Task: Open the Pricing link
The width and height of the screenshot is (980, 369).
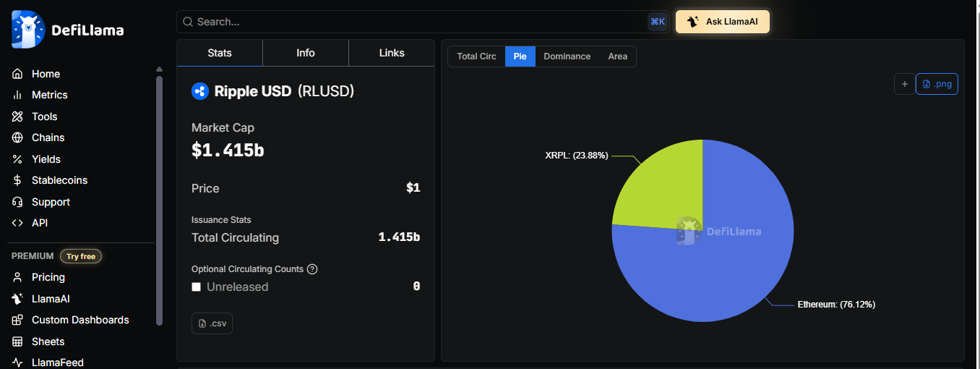Action: (x=48, y=277)
